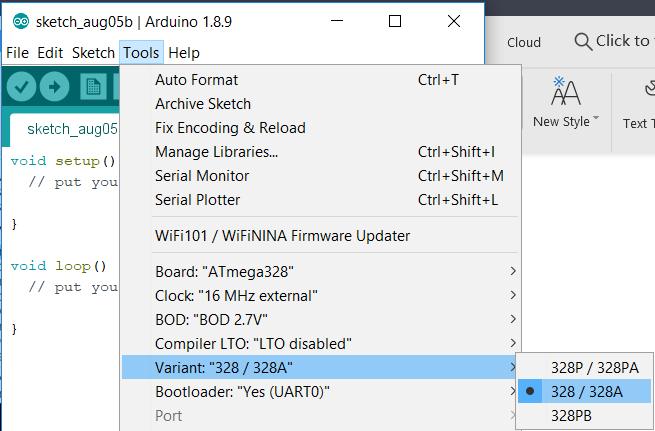Expand the Board: "ATmega328" submenu
This screenshot has height=431, width=655.
coord(320,271)
